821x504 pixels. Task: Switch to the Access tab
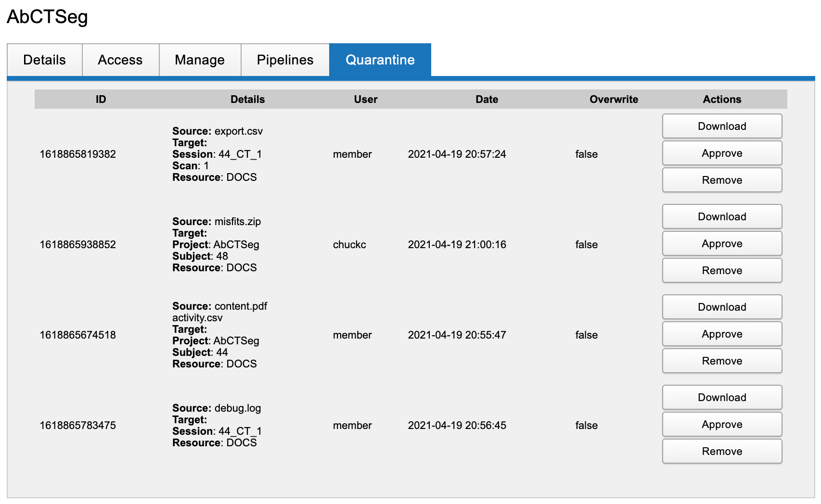(x=120, y=60)
